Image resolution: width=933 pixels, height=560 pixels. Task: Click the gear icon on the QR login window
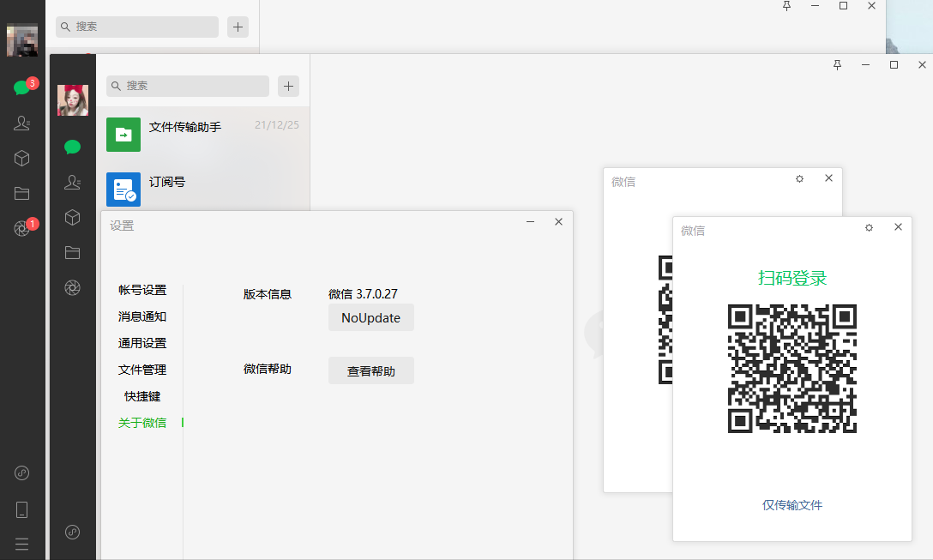(869, 227)
